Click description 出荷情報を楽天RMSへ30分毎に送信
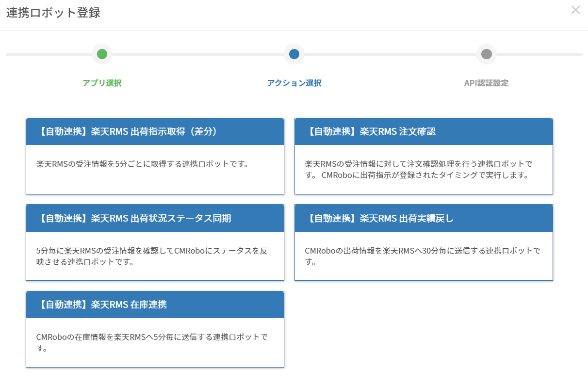Viewport: 588px width, 385px height. pos(422,256)
